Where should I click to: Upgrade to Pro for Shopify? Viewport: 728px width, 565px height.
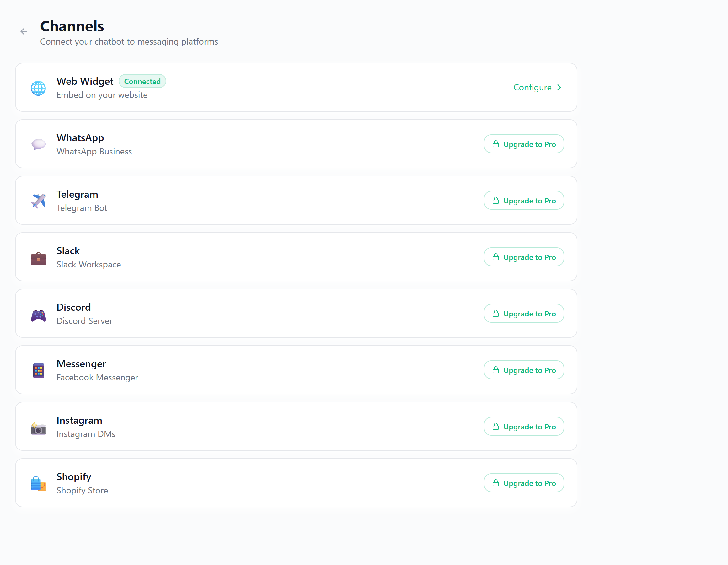coord(524,483)
